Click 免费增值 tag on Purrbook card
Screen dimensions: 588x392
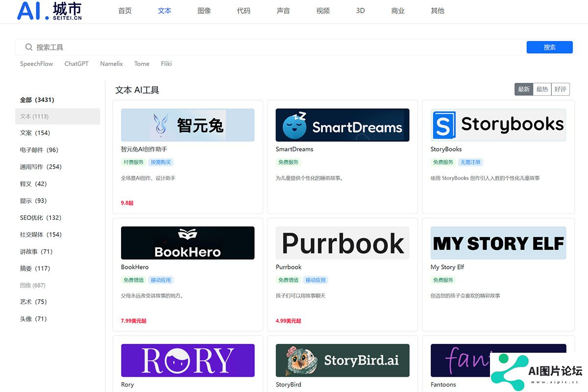(289, 280)
